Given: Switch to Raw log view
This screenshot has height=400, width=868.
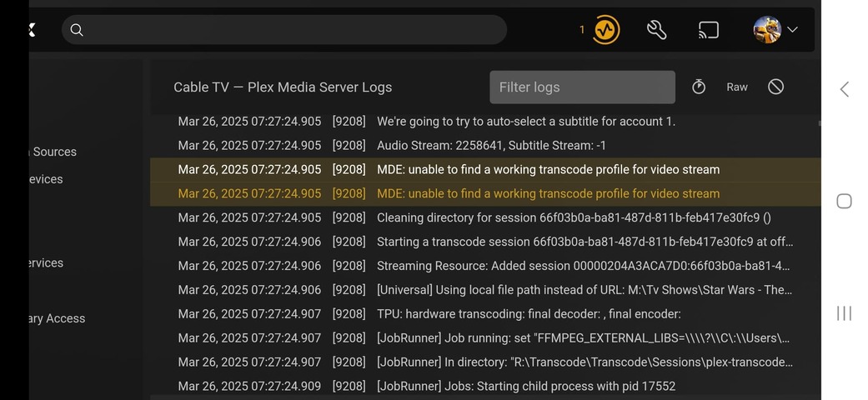Looking at the screenshot, I should [737, 87].
